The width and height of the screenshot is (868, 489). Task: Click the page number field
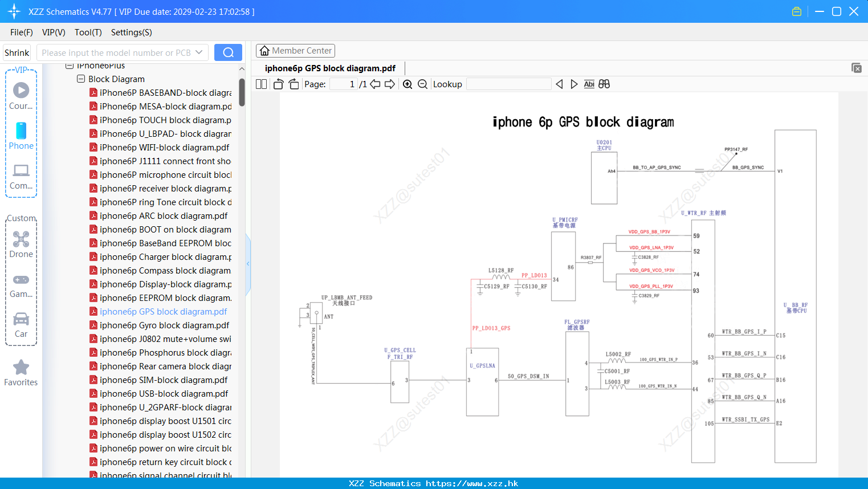point(343,84)
